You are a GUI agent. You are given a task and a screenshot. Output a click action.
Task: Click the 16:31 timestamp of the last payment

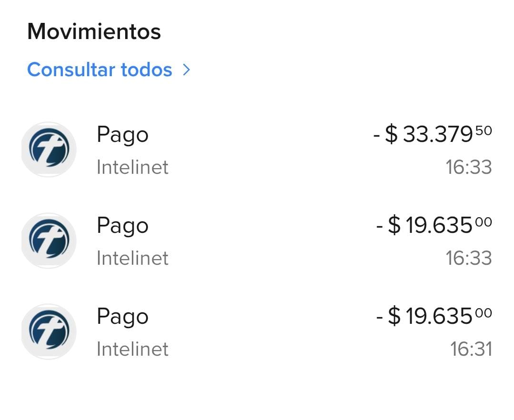(x=471, y=350)
